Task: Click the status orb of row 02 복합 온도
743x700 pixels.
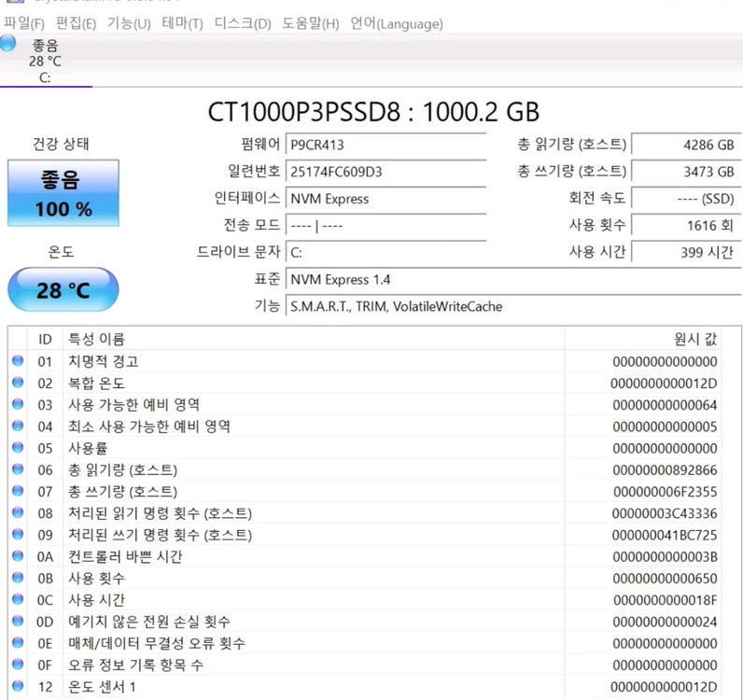Action: click(x=18, y=382)
